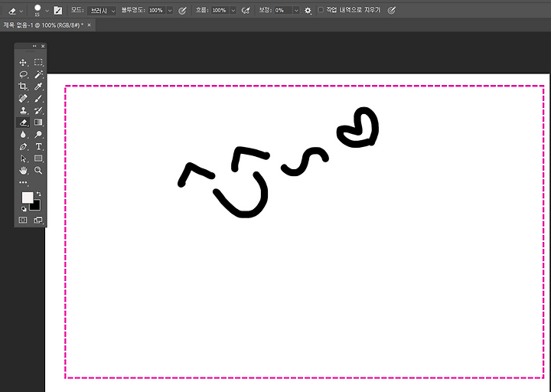Open the 모드 브러시 dropdown

[x=102, y=11]
